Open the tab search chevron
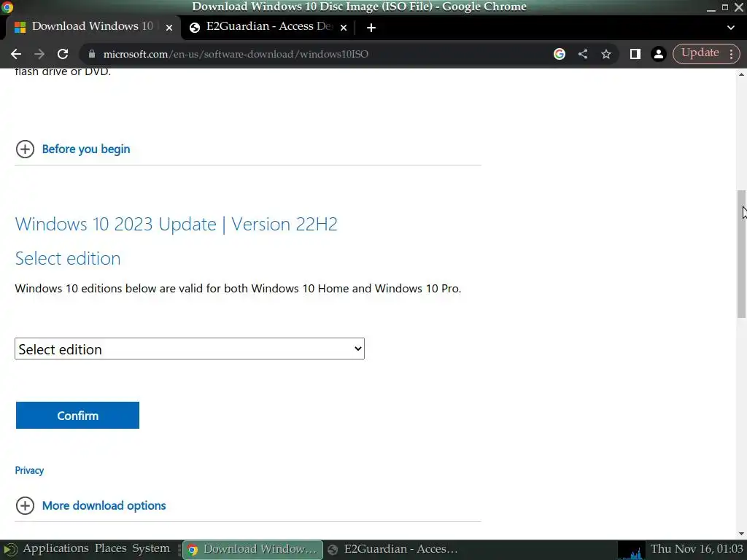 [x=731, y=28]
